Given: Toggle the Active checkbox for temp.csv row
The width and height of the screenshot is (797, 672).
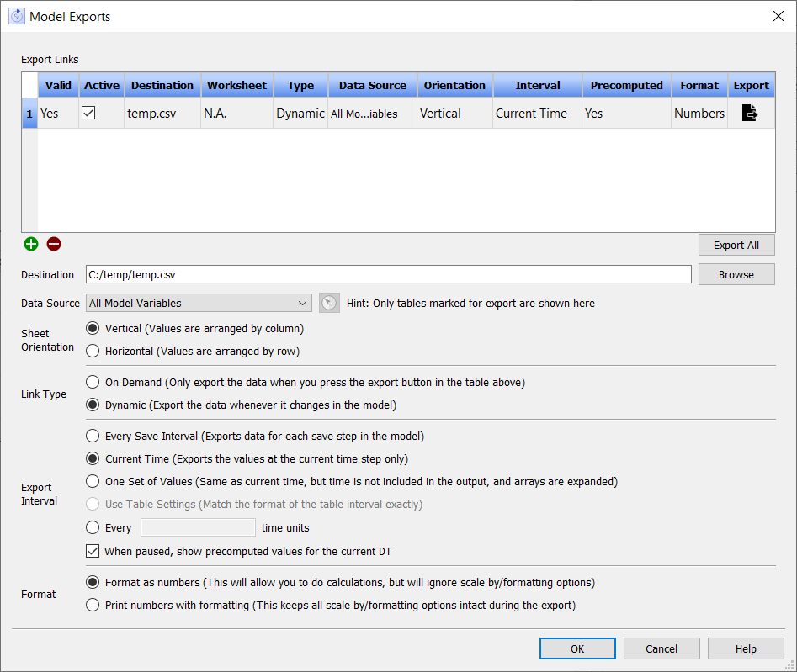Looking at the screenshot, I should 88,113.
